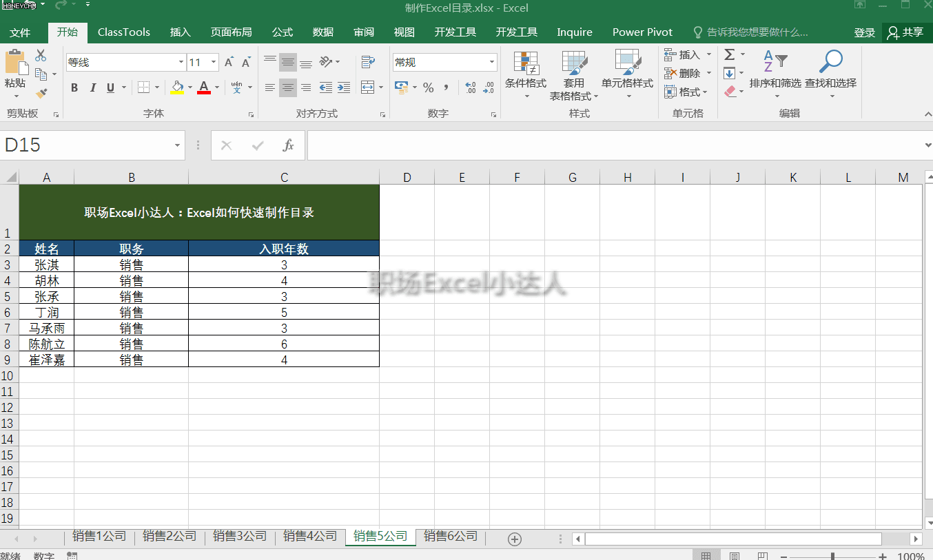The height and width of the screenshot is (560, 933).
Task: Click the Align Right icon
Action: click(x=306, y=87)
